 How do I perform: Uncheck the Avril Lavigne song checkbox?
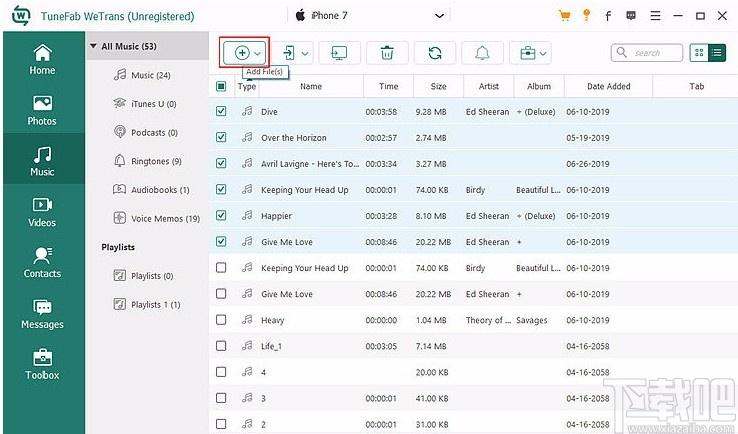coord(221,163)
